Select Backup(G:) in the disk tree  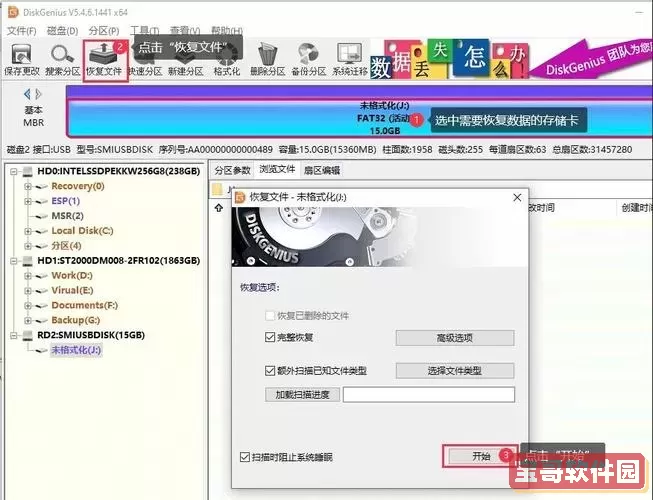tap(75, 320)
